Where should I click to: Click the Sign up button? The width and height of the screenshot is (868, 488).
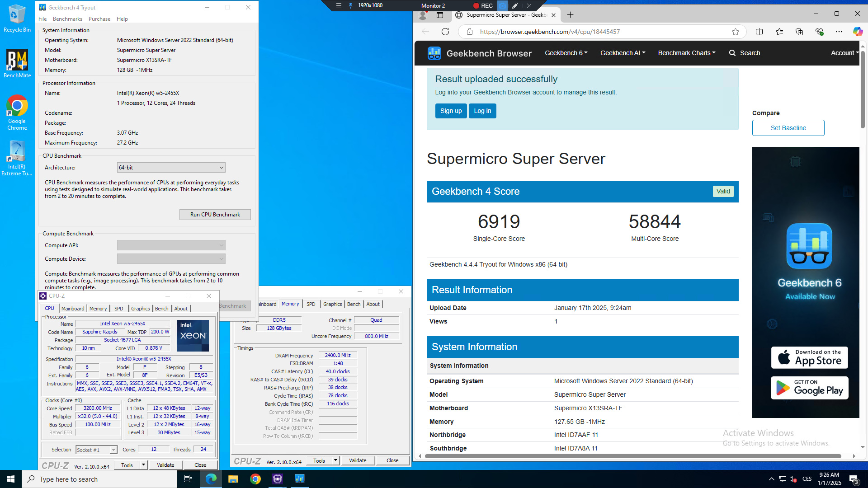pos(451,111)
